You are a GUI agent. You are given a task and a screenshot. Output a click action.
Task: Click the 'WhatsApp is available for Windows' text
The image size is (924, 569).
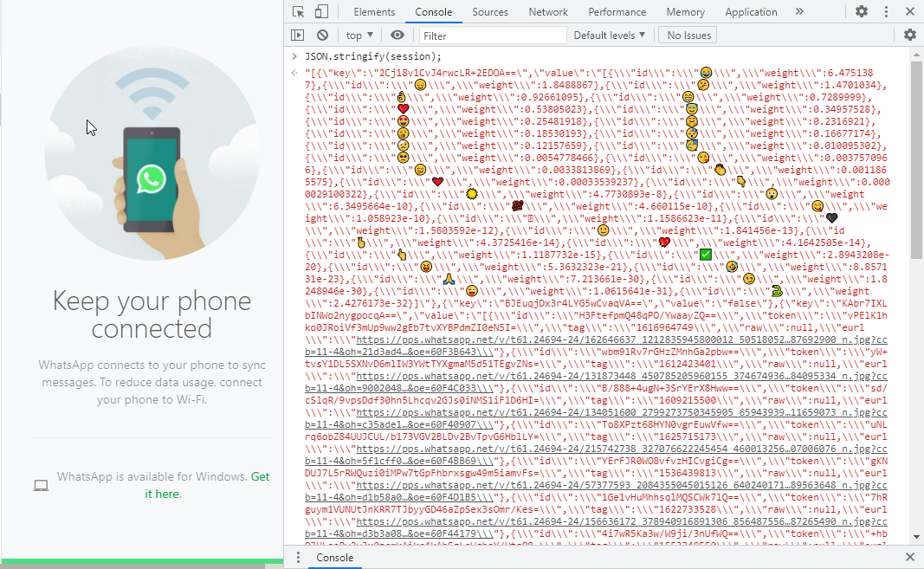(152, 476)
